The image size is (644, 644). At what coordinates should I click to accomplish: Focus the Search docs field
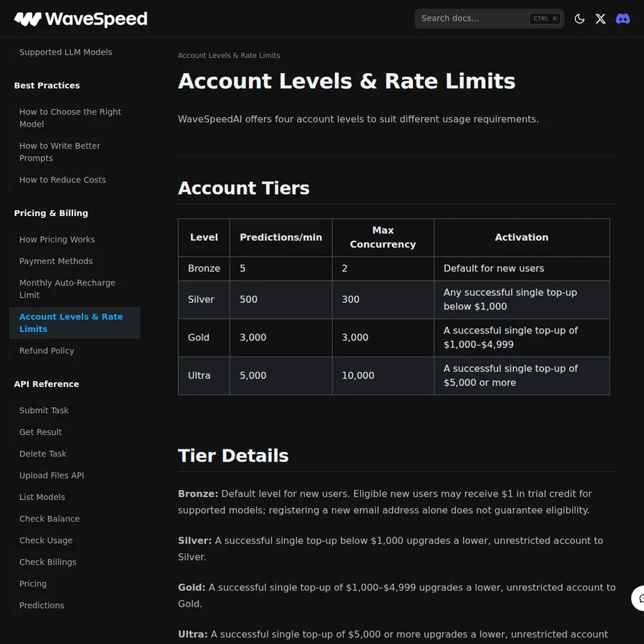coord(489,19)
